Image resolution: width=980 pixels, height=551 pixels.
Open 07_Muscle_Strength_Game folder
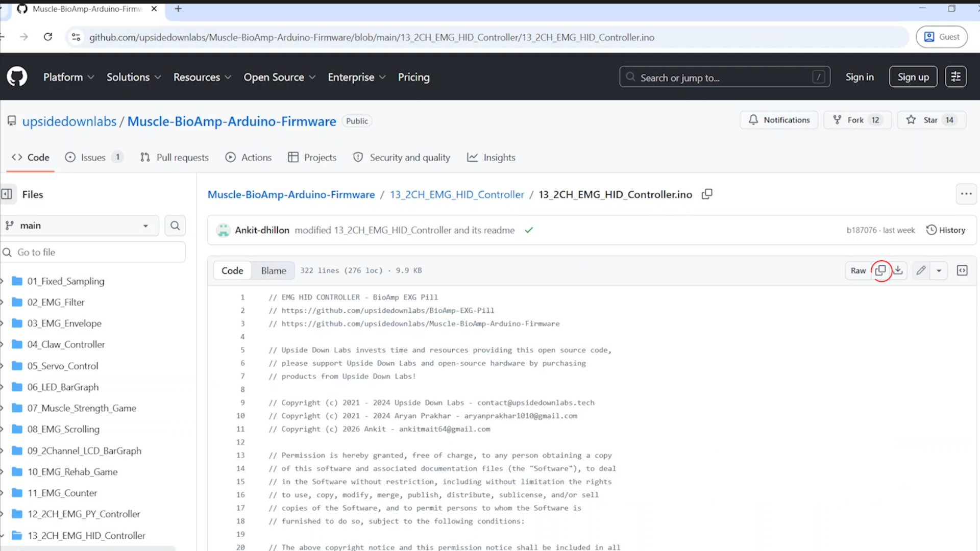click(82, 408)
